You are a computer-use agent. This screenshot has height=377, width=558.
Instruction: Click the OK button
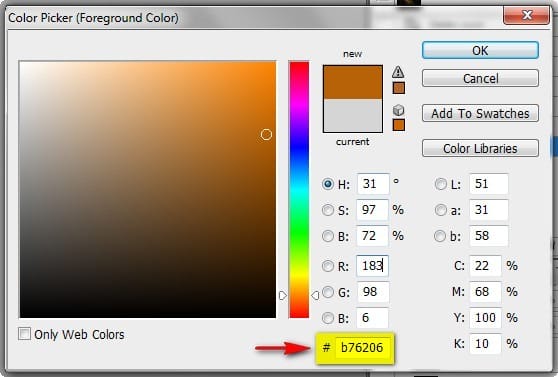click(480, 50)
